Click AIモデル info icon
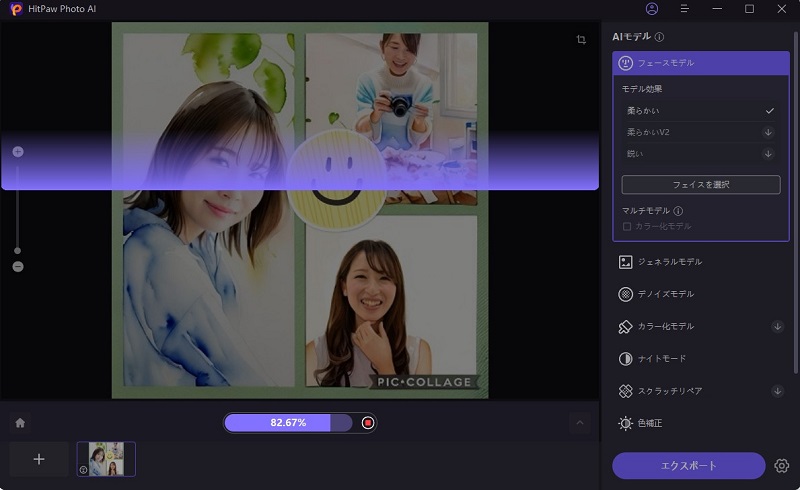The image size is (800, 490). point(660,37)
